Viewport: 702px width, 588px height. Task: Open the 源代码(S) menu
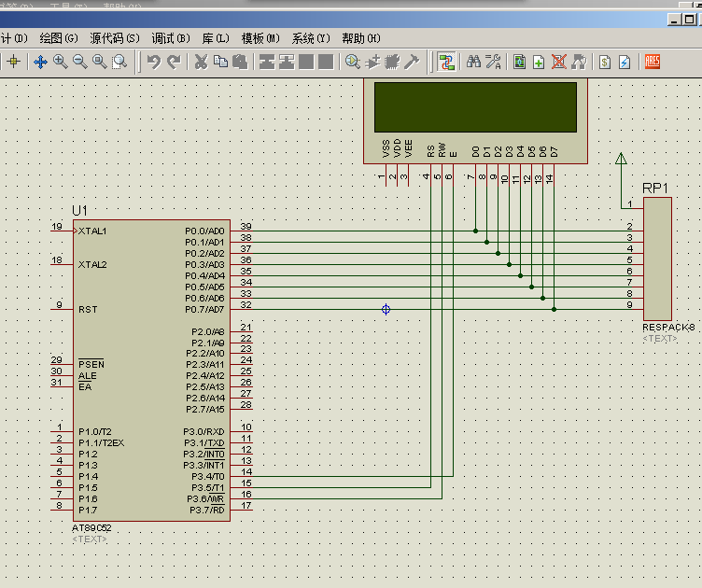(115, 38)
